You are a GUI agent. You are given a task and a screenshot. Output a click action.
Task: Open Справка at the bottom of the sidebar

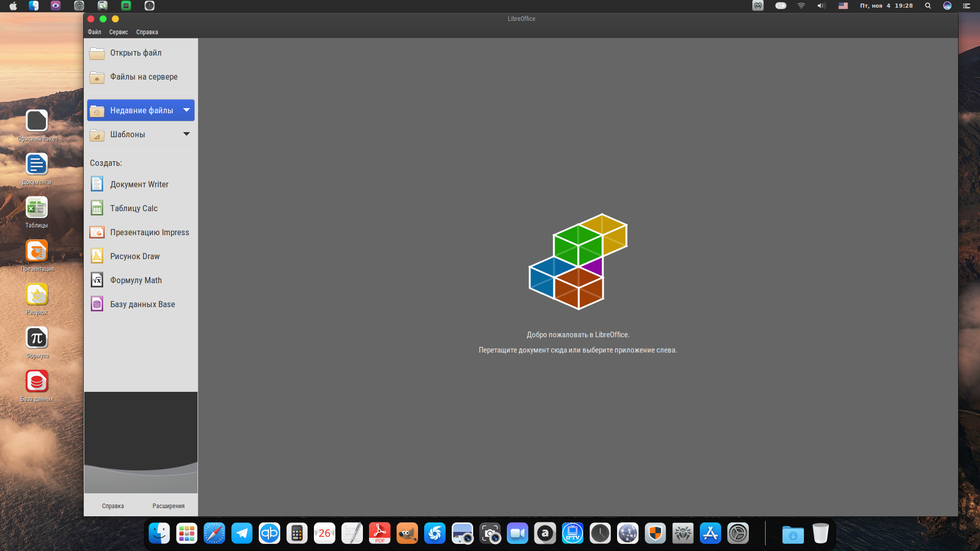click(x=112, y=506)
